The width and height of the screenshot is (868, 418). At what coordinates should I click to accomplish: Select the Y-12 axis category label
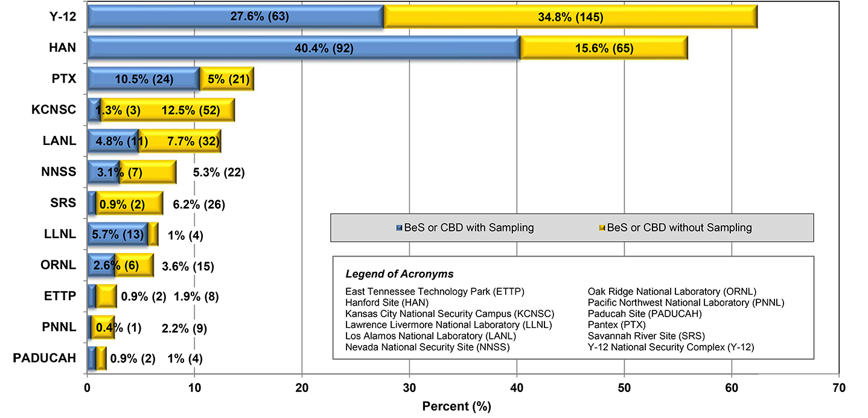tap(63, 16)
